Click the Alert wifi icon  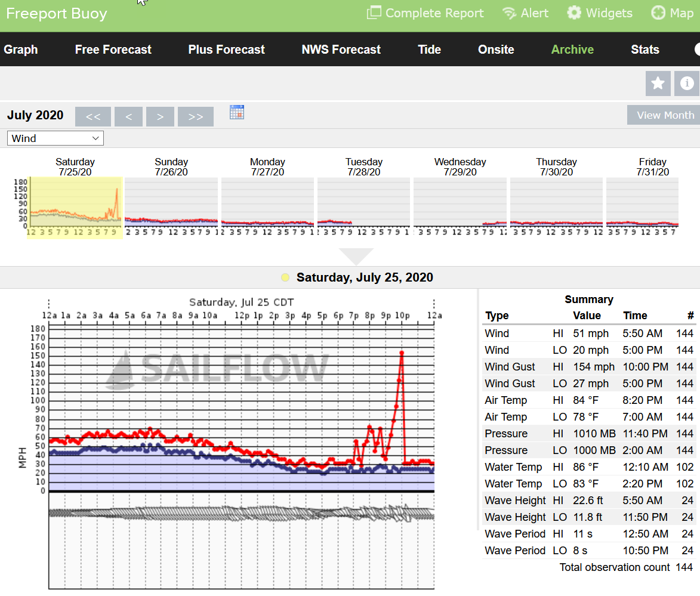pos(510,13)
